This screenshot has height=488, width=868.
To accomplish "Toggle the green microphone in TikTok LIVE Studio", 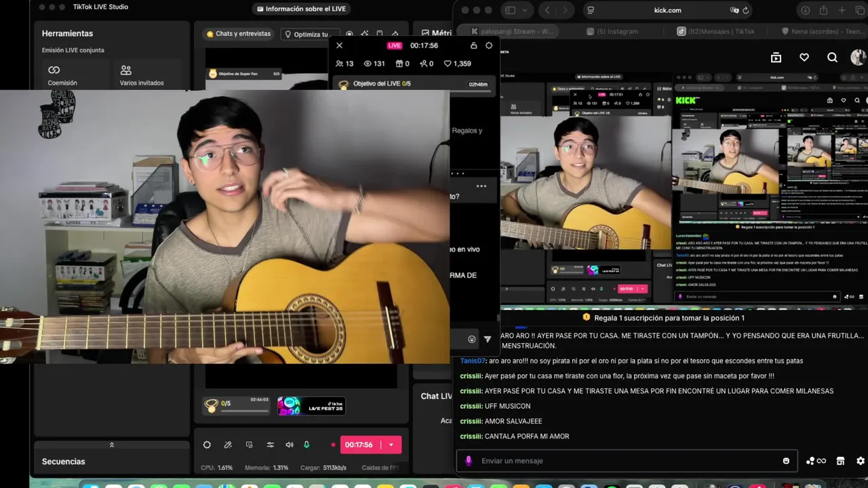I will tap(307, 445).
